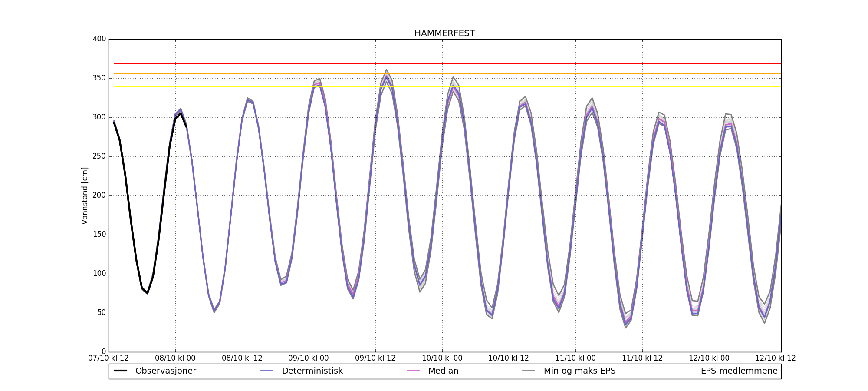Screen dimensions: 868x391
Task: Click the y-axis value 250
Action: pyautogui.click(x=99, y=156)
